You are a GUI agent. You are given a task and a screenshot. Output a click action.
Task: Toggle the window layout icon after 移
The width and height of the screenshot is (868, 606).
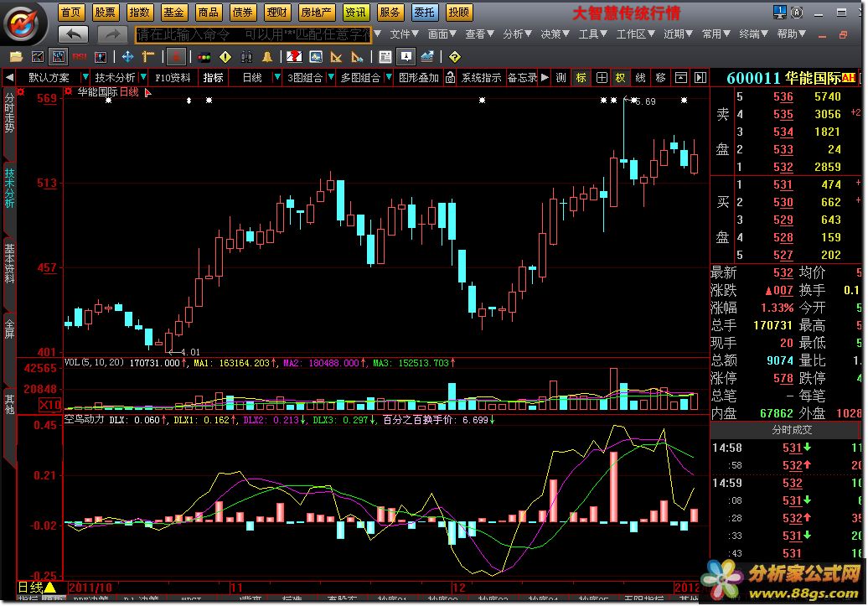(x=680, y=78)
